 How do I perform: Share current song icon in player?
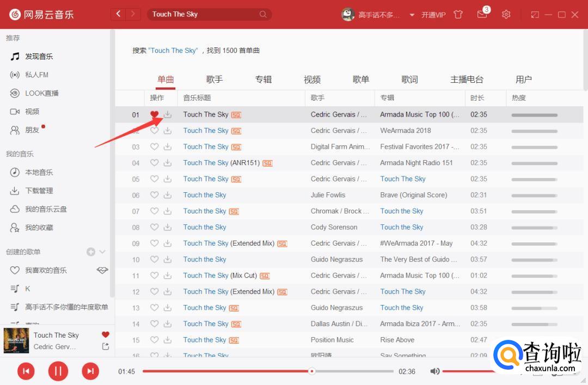coord(106,346)
